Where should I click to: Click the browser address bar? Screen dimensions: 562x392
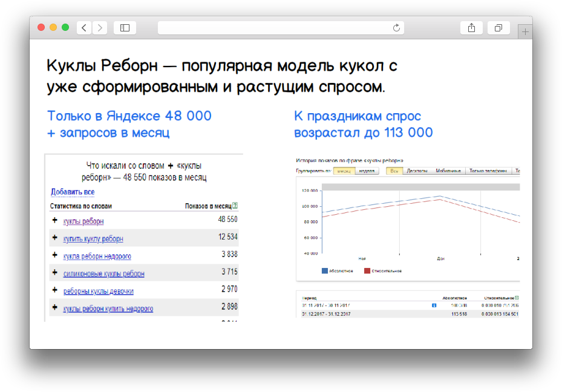pyautogui.click(x=281, y=28)
